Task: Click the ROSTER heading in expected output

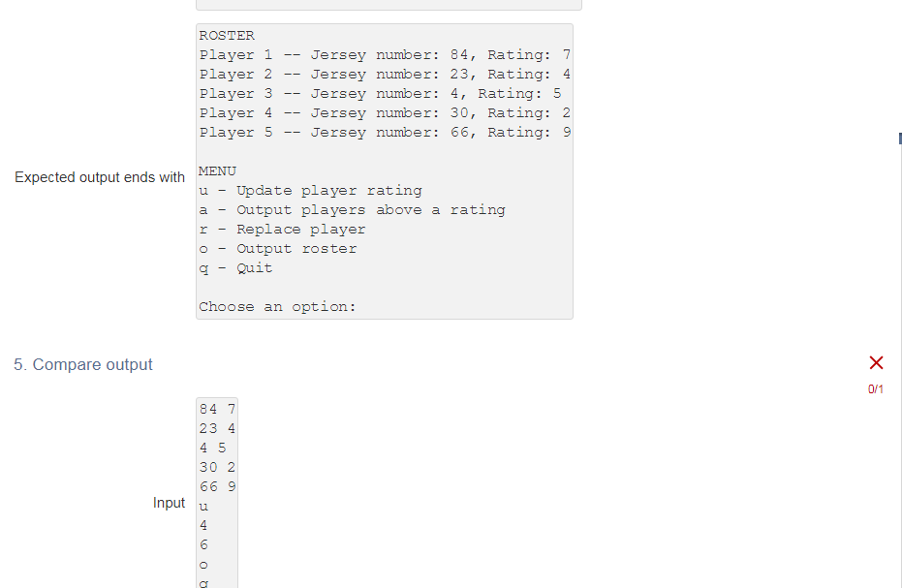Action: click(226, 35)
